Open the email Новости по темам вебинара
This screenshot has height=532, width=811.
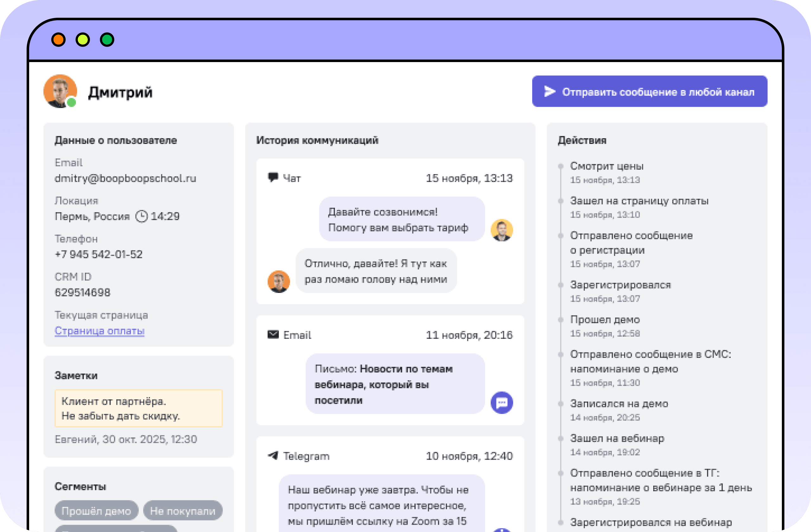tap(395, 384)
